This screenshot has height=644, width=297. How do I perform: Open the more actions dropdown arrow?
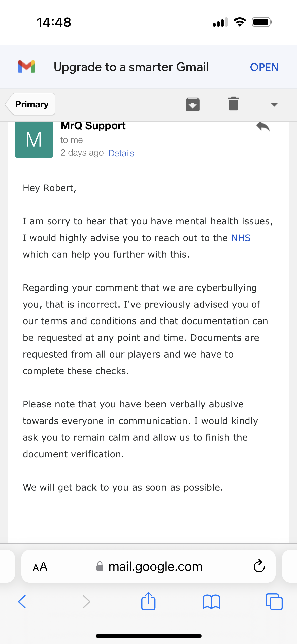coord(274,104)
